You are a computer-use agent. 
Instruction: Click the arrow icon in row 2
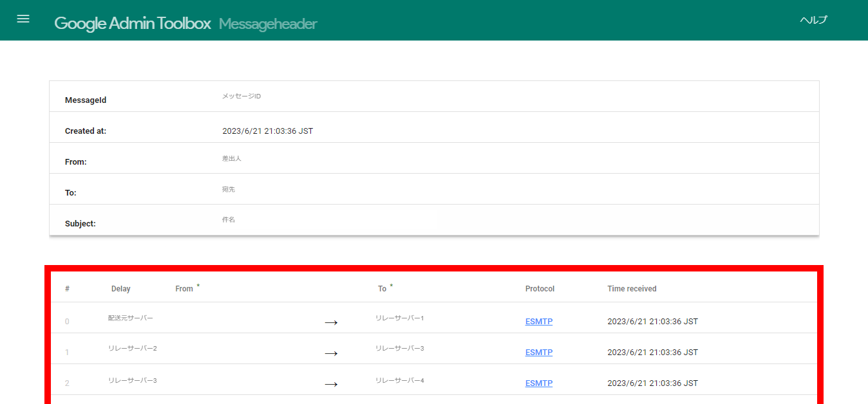point(331,384)
